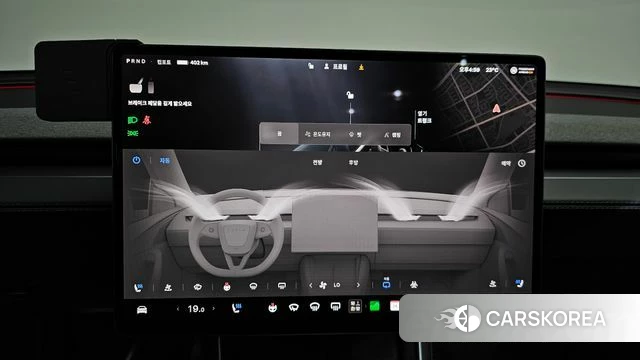Select the 캠핑 camp mode option
640x360 pixels.
pos(392,135)
